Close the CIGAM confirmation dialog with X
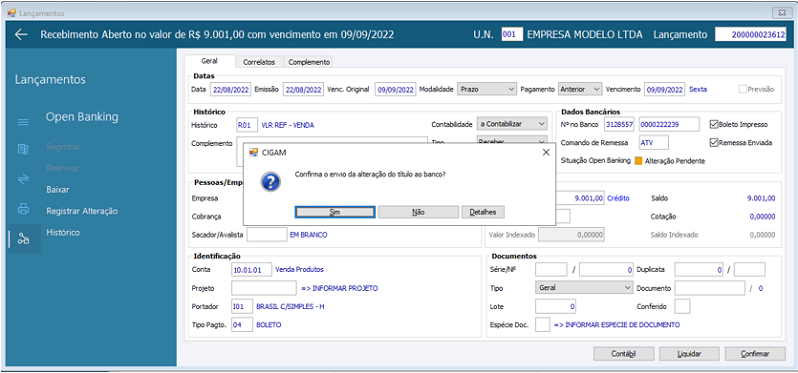 [x=546, y=152]
